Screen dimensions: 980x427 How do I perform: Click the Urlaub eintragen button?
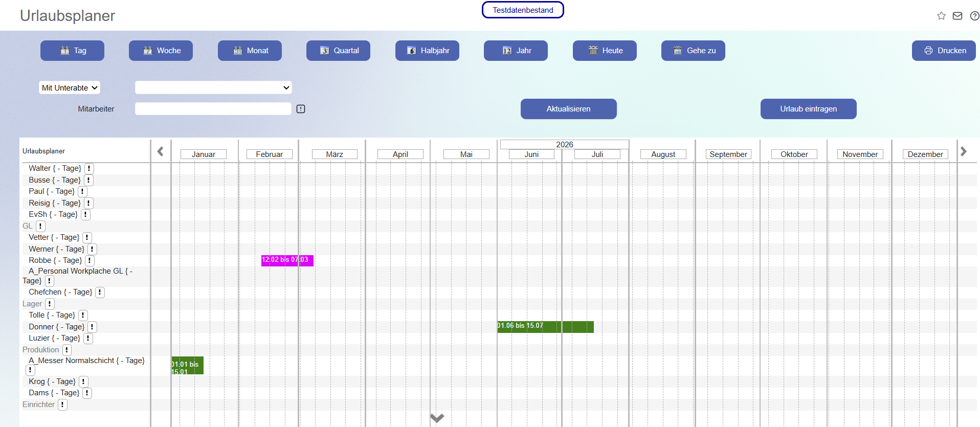(x=809, y=109)
